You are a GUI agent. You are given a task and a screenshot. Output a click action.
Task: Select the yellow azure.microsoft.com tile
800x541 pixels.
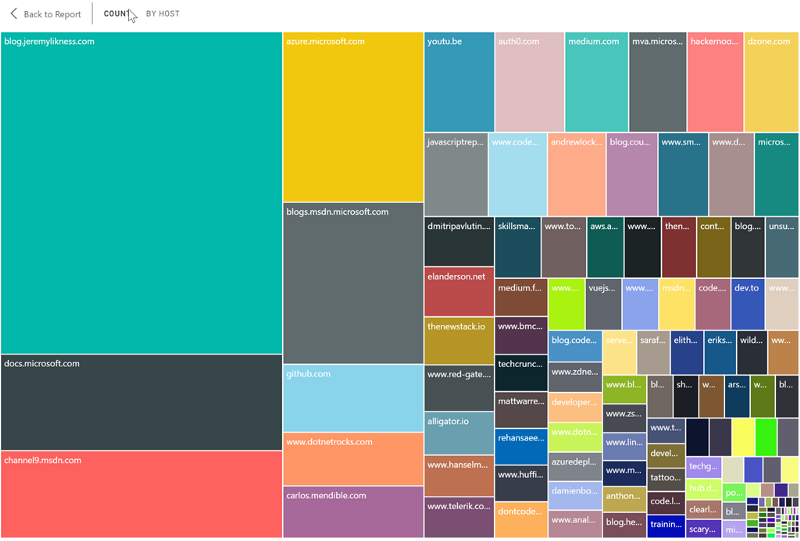point(353,117)
